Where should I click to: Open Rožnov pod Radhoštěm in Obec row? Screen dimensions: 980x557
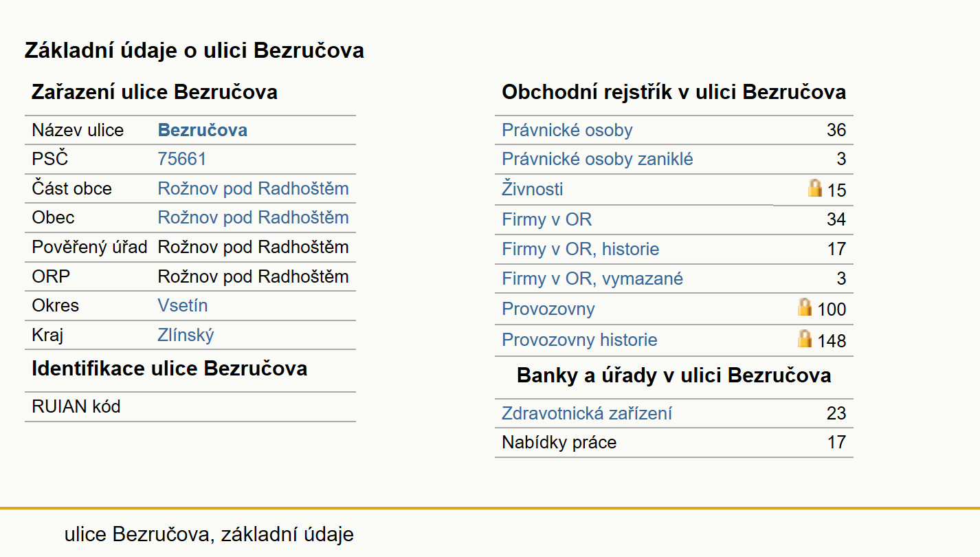(x=254, y=217)
